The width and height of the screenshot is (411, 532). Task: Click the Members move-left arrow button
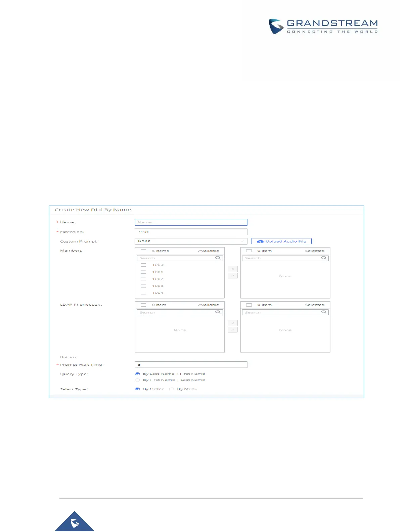pos(232,269)
